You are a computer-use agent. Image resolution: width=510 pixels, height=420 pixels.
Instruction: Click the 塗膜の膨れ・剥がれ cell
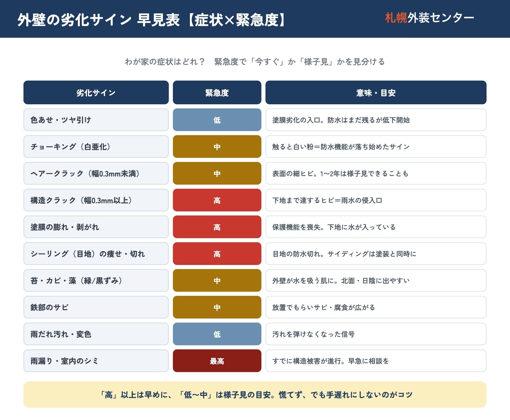point(96,227)
